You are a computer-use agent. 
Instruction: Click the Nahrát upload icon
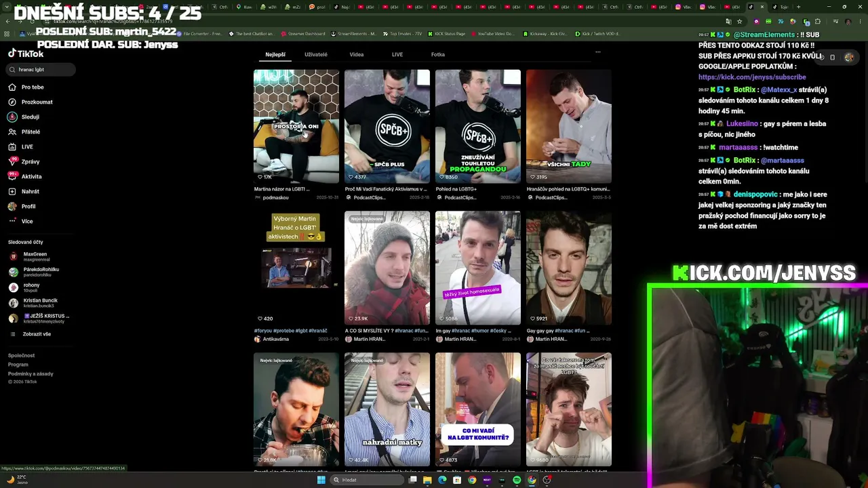point(12,191)
